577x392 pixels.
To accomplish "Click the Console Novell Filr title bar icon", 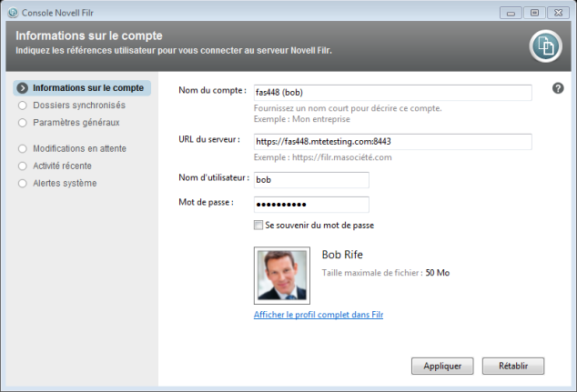I will click(10, 13).
